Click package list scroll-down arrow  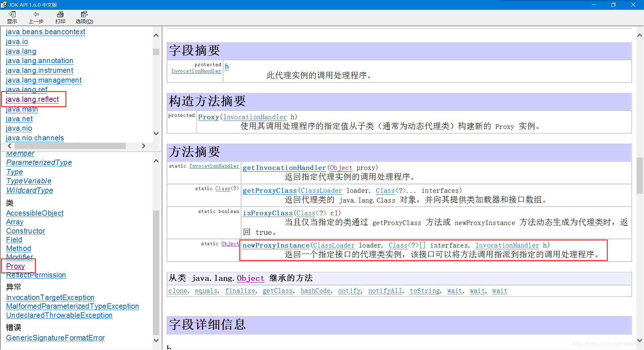(156, 133)
